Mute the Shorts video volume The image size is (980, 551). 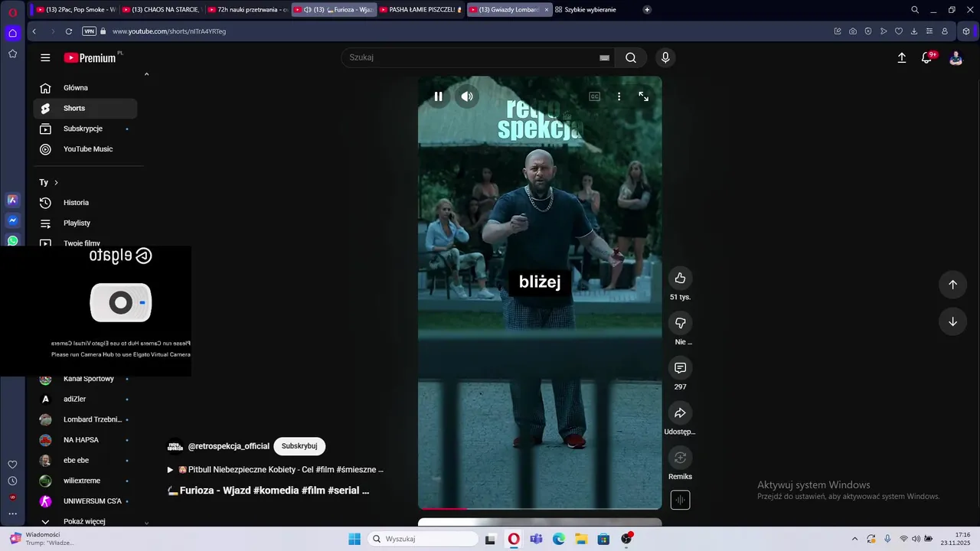click(x=467, y=96)
